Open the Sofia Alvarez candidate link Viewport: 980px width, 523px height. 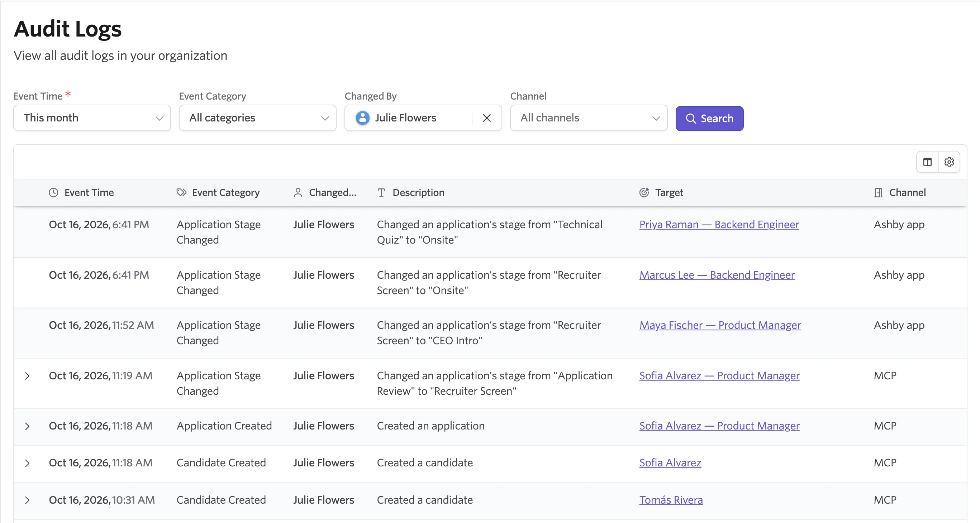pos(670,463)
